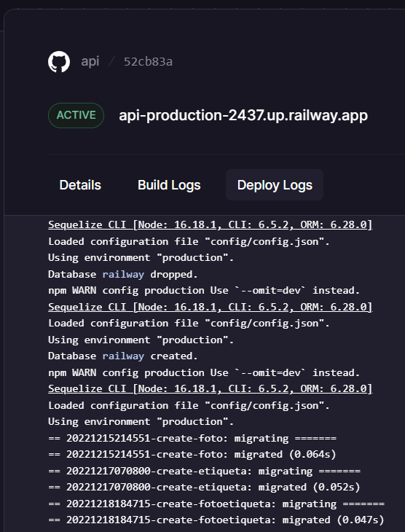The image size is (405, 532).
Task: Open api-production-2437.up.railway.app domain link
Action: click(243, 115)
